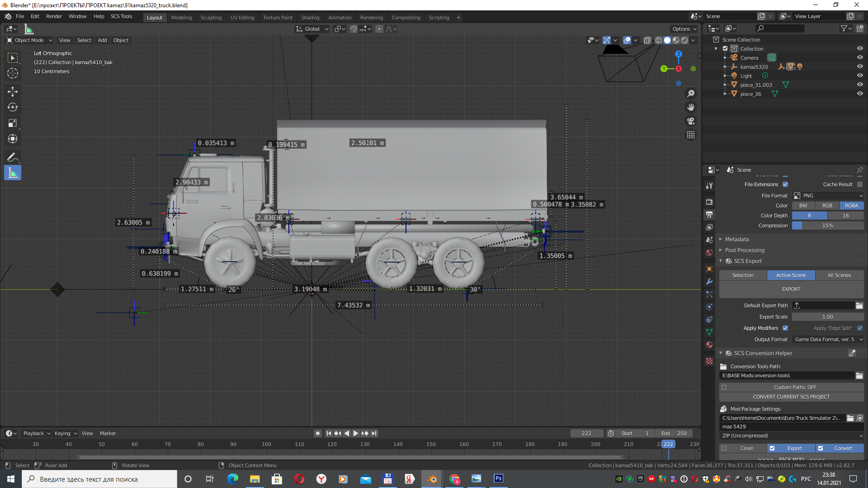This screenshot has width=868, height=488.
Task: Open the Tool properties tab
Action: point(709,186)
